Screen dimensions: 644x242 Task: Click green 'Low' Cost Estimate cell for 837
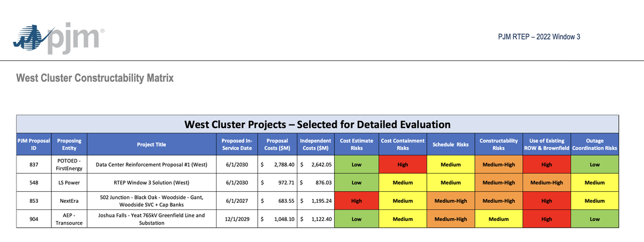pyautogui.click(x=357, y=164)
